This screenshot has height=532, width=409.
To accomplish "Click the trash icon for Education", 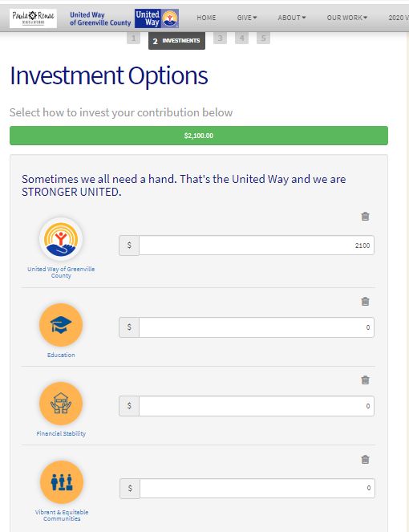I will tap(365, 301).
